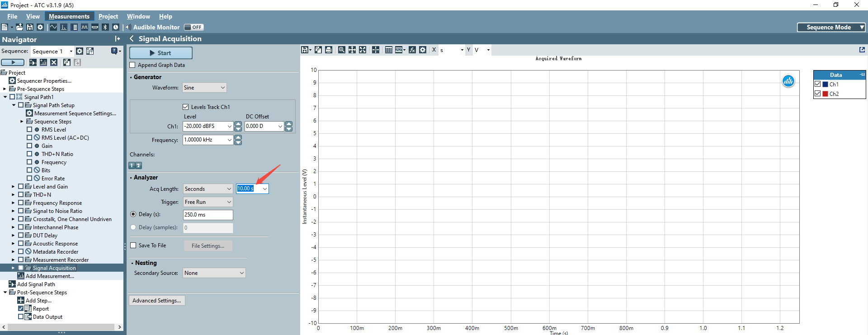
Task: Open the Measurements menu
Action: click(x=69, y=16)
